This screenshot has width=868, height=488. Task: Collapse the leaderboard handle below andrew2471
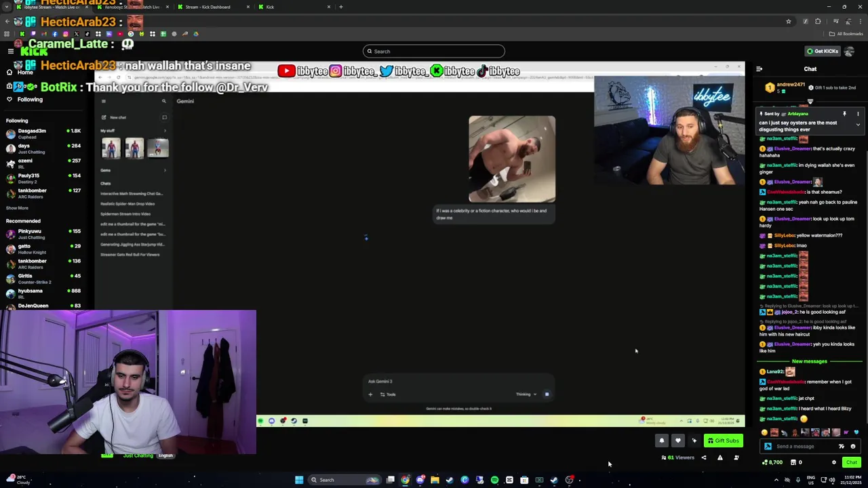810,102
